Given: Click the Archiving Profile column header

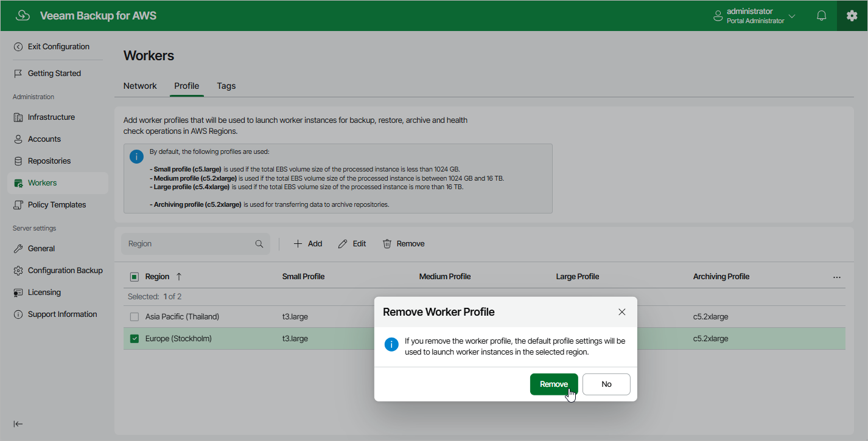Looking at the screenshot, I should (x=721, y=277).
